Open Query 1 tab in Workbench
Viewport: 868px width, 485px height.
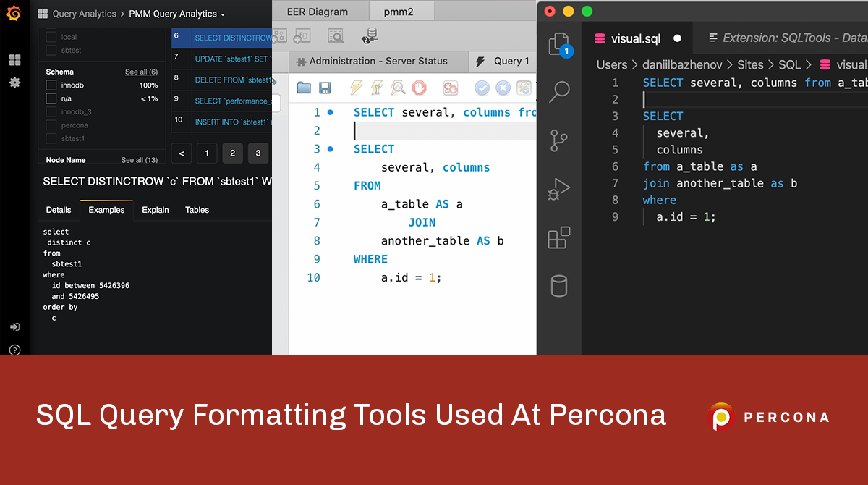click(503, 61)
